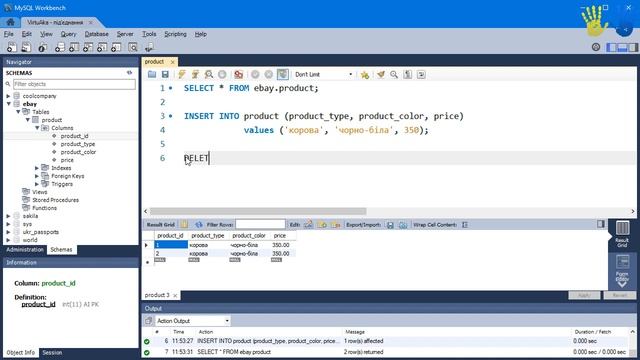Click the create new view icon

[88, 48]
